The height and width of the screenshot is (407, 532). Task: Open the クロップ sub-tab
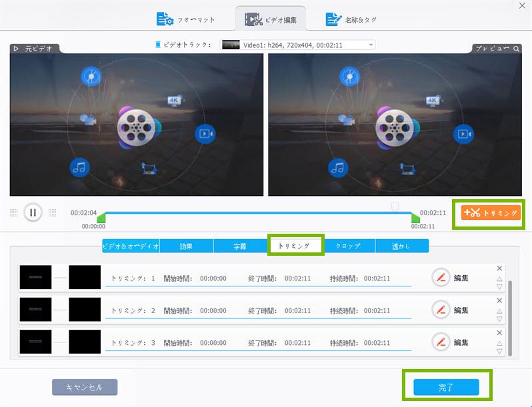pos(347,246)
